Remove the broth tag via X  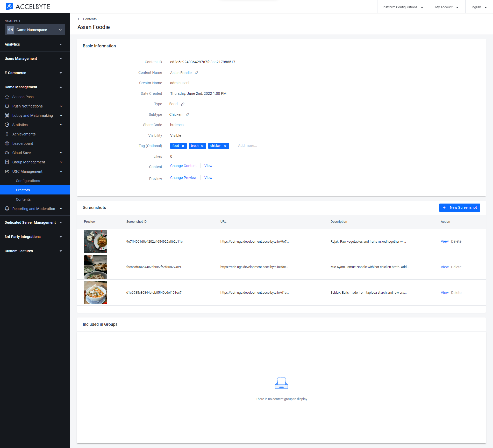coord(202,146)
